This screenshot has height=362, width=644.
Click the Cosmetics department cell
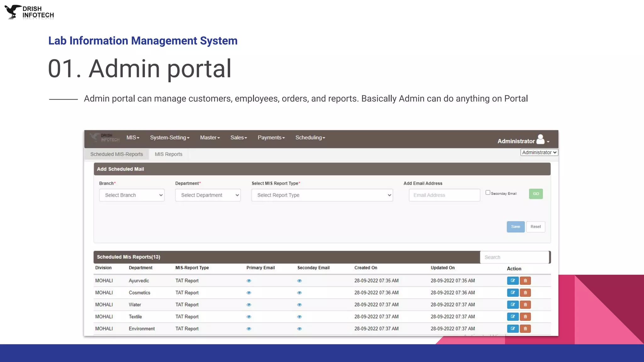(140, 293)
